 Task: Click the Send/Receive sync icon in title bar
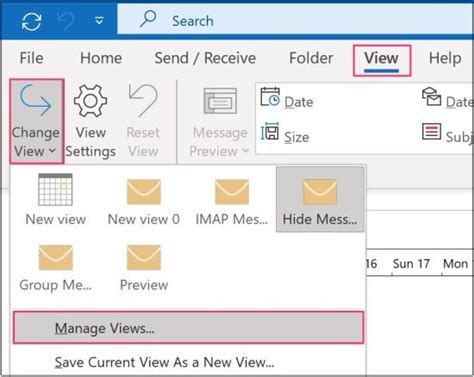pos(32,21)
